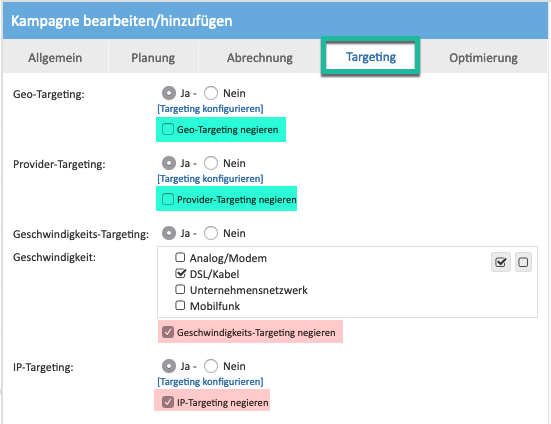The height and width of the screenshot is (424, 551).
Task: Switch to the Planung tab
Action: (153, 58)
